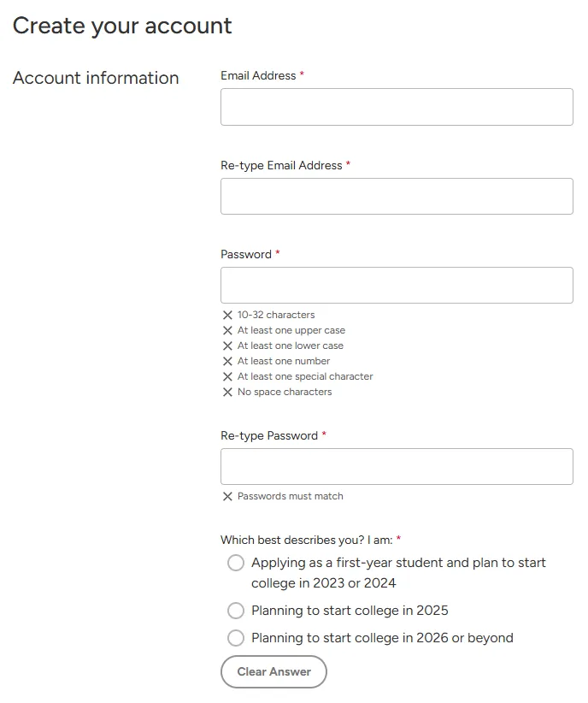Click X icon next to upper case rule
This screenshot has width=588, height=703.
click(x=227, y=330)
